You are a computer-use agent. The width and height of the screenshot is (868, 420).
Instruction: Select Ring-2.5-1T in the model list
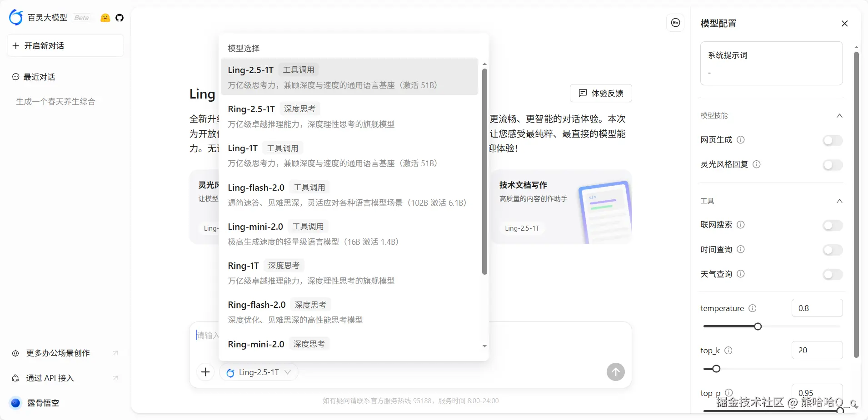349,116
